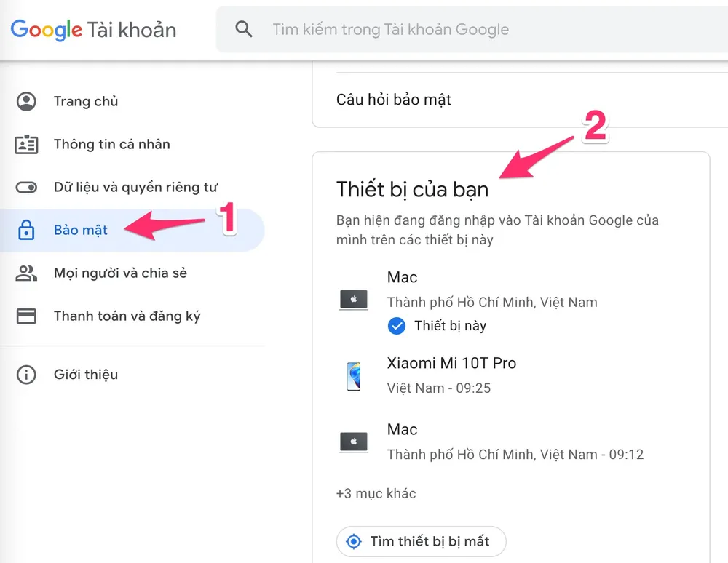728x563 pixels.
Task: Expand the +3 mục khác device list
Action: coord(376,493)
